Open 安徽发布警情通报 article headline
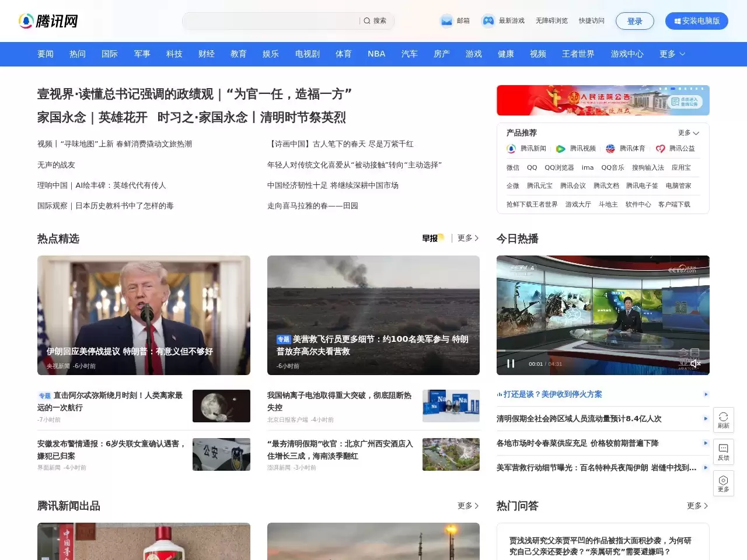Viewport: 747px width, 560px height. (112, 450)
